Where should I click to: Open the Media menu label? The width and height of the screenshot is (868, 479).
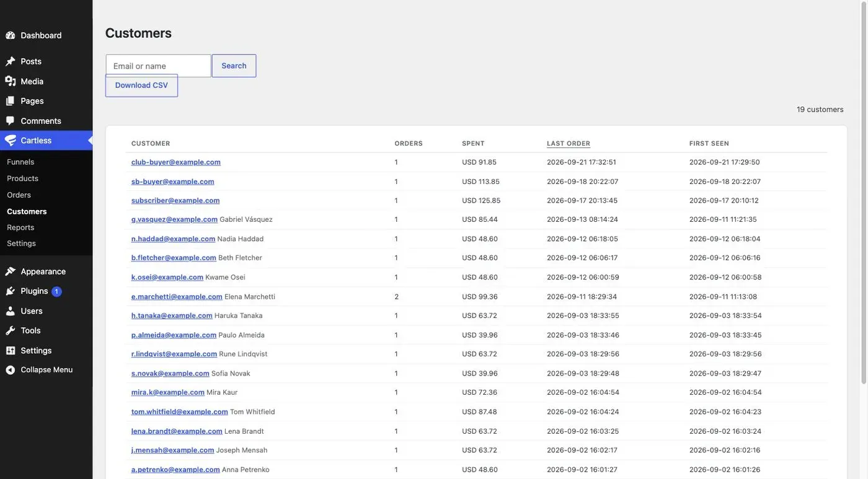click(x=32, y=81)
